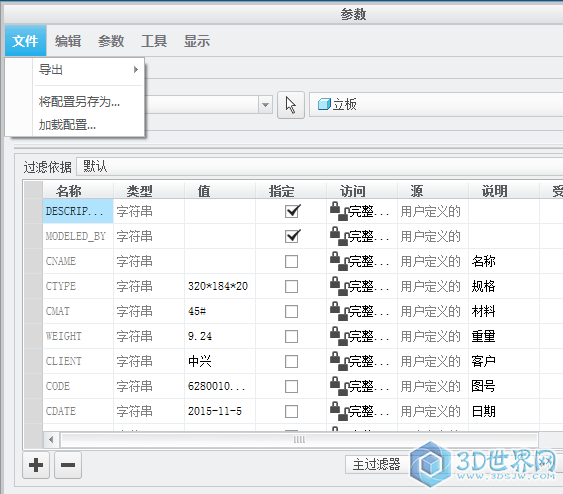Image resolution: width=563 pixels, height=494 pixels.
Task: Click the 图号 description cell
Action: point(504,386)
